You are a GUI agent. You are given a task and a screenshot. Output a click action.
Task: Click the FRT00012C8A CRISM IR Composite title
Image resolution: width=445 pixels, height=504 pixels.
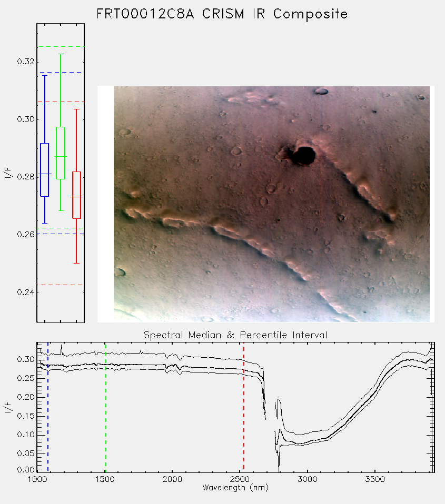tap(222, 14)
